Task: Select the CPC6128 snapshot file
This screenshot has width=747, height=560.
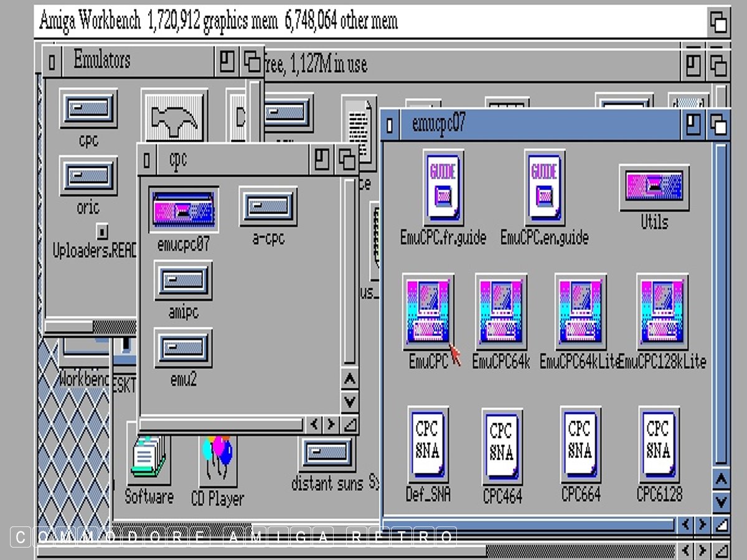Action: coord(659,444)
